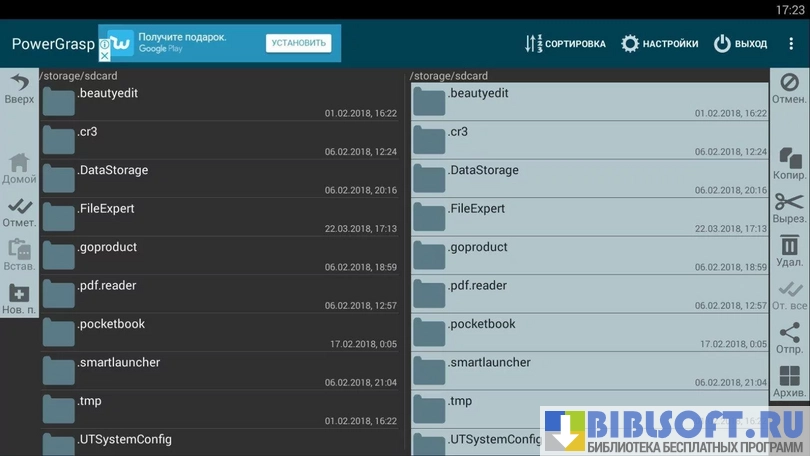Open Настройки settings
This screenshot has width=810, height=456.
(659, 44)
